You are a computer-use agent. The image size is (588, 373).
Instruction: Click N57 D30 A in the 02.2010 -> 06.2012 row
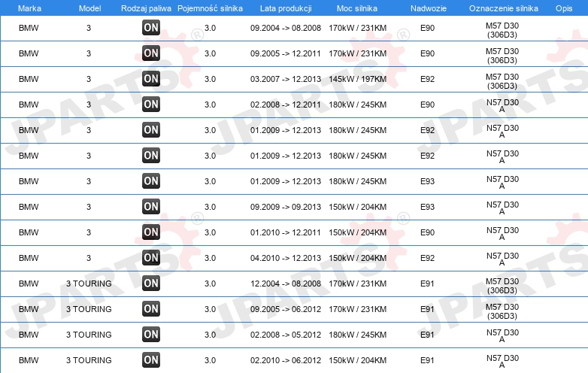502,361
